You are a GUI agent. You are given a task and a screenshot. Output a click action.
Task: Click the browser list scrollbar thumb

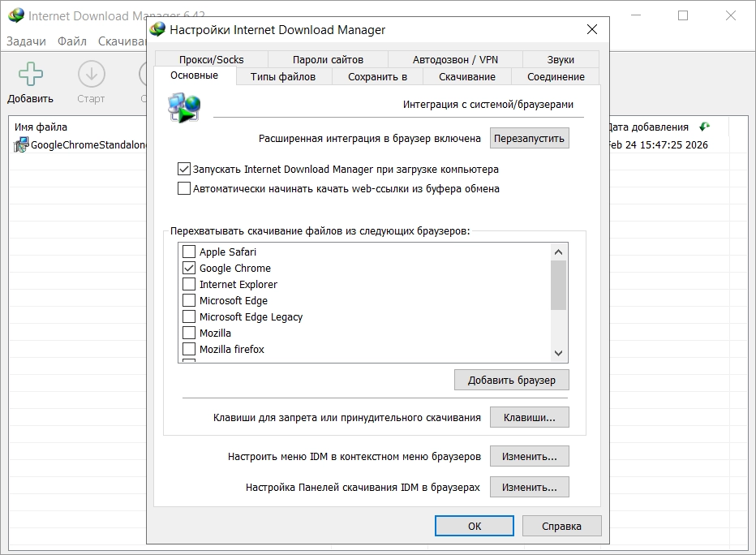(558, 285)
